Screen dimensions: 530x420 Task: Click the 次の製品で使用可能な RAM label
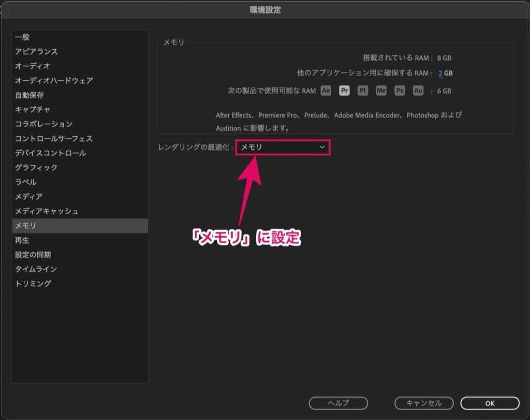coord(272,91)
